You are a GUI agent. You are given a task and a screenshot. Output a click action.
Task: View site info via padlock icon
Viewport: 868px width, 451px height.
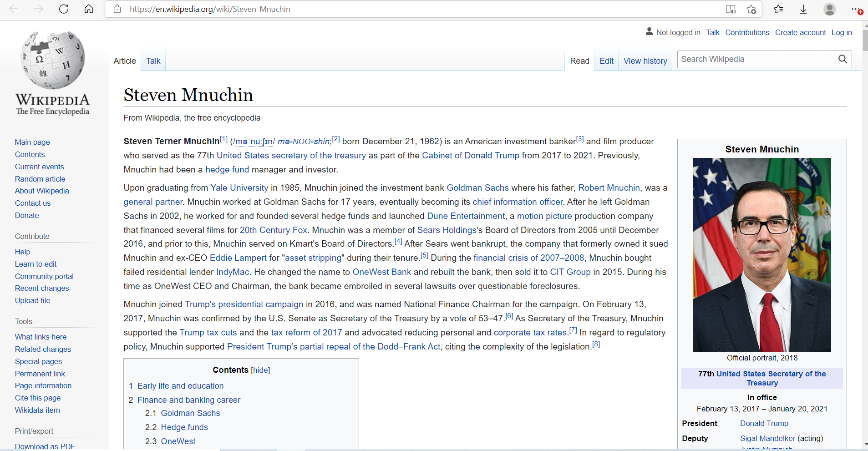point(117,9)
